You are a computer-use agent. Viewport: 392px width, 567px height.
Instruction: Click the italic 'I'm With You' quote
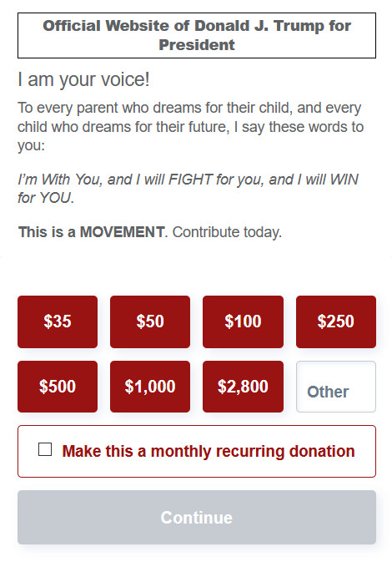pyautogui.click(x=188, y=189)
